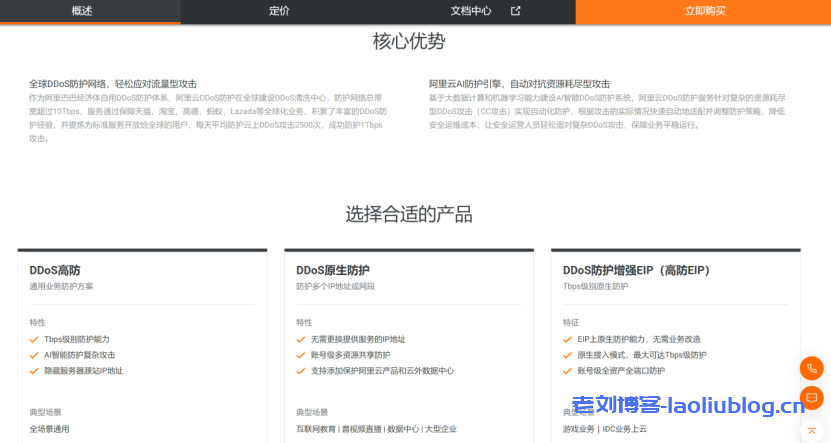
Task: Click the text 原生接入模式，最大可达Tbps级防护
Action: [x=642, y=355]
